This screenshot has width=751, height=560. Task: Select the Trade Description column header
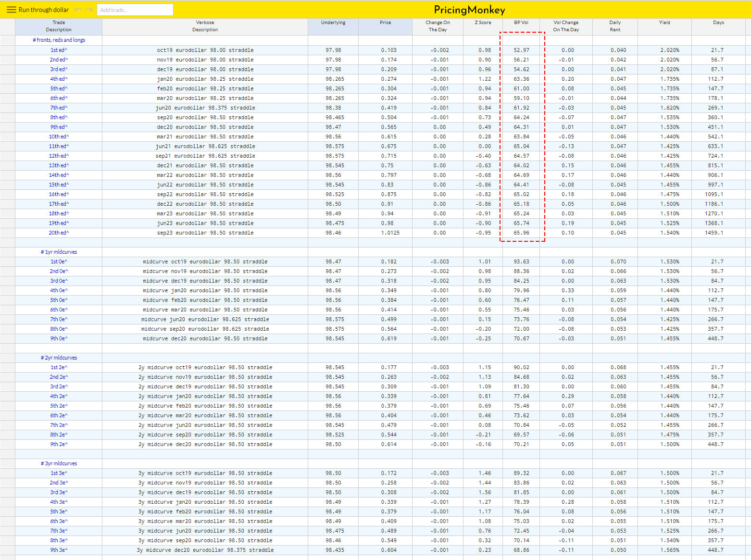click(59, 26)
